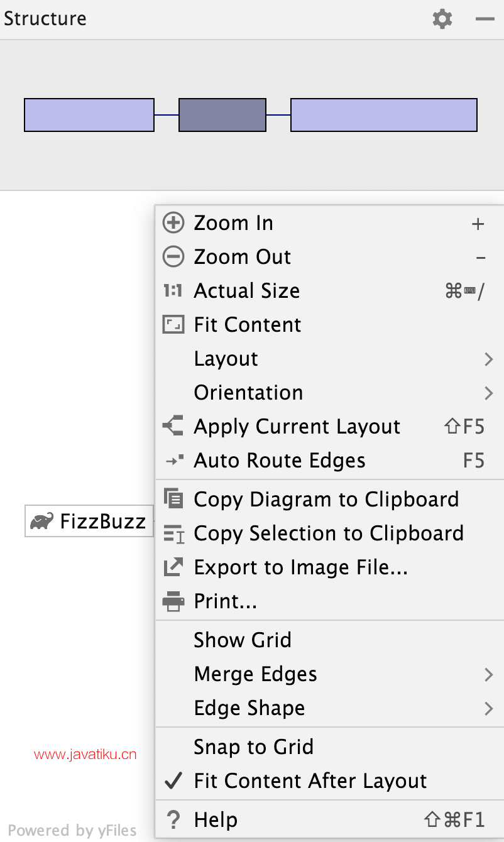Open the Structure panel gear settings
This screenshot has width=504, height=842.
pyautogui.click(x=442, y=19)
